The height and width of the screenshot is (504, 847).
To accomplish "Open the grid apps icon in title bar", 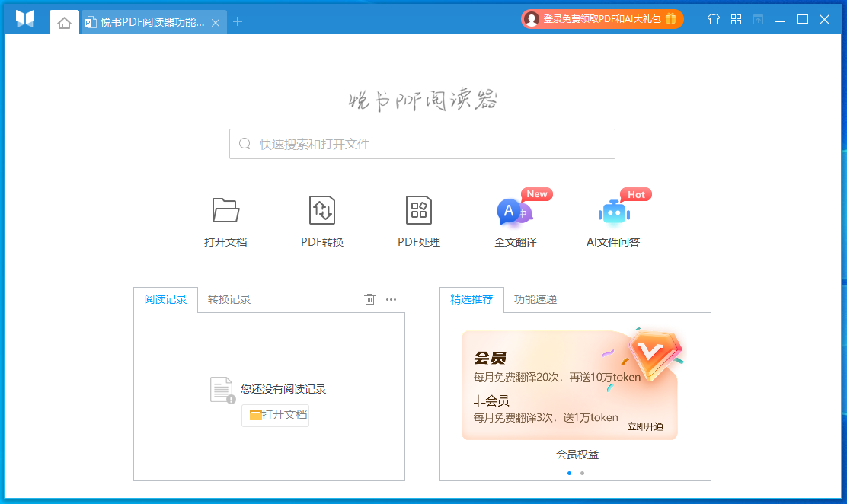I will point(736,20).
